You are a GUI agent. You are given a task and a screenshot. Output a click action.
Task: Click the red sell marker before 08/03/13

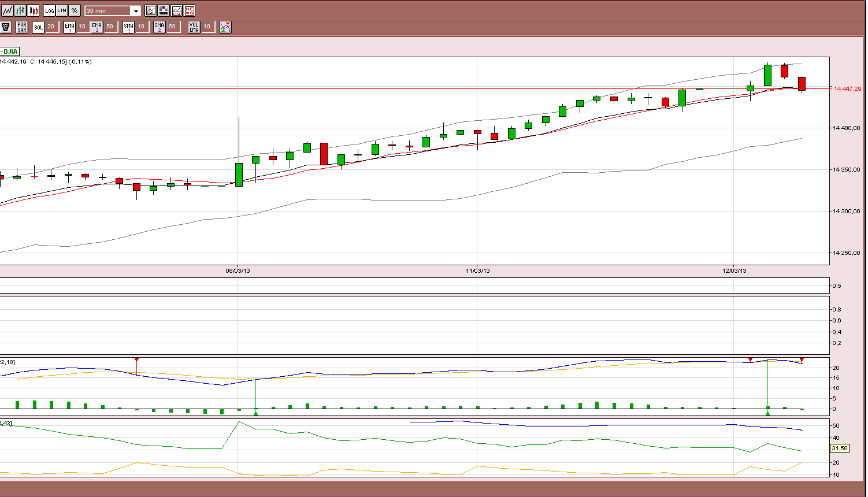(136, 360)
